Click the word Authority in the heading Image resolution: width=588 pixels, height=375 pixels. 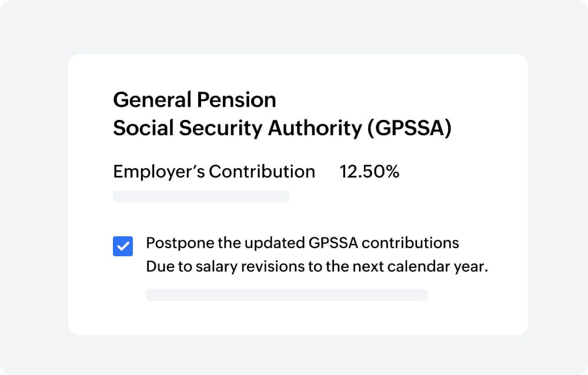[x=315, y=128]
